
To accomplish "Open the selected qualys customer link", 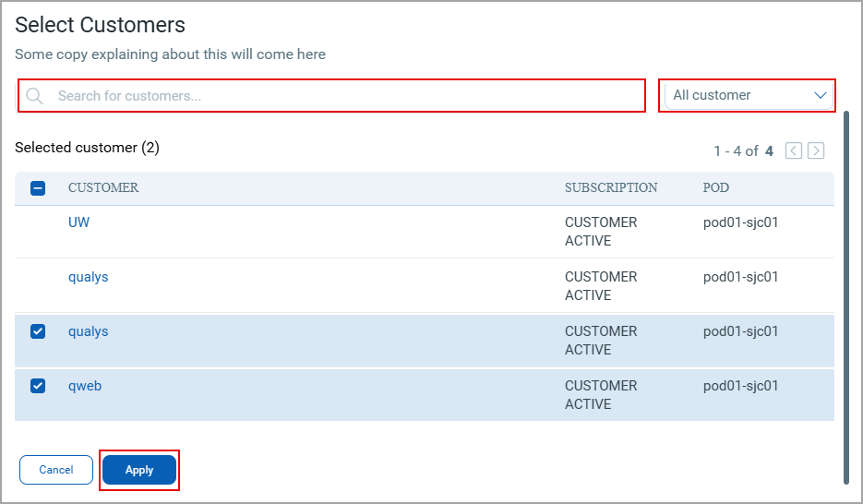I will click(88, 331).
